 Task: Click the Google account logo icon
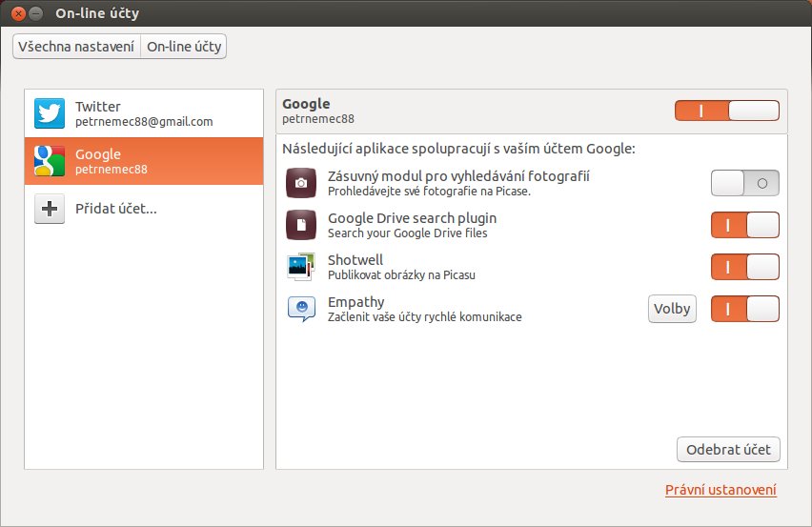(50, 161)
